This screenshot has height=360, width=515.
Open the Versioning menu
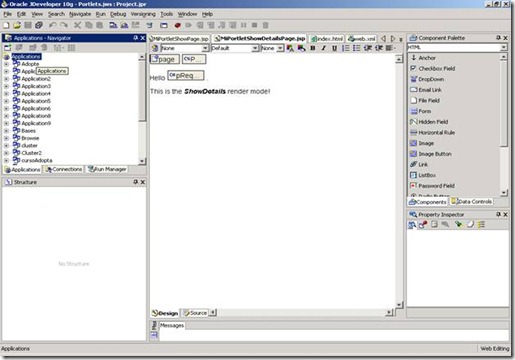tap(143, 14)
